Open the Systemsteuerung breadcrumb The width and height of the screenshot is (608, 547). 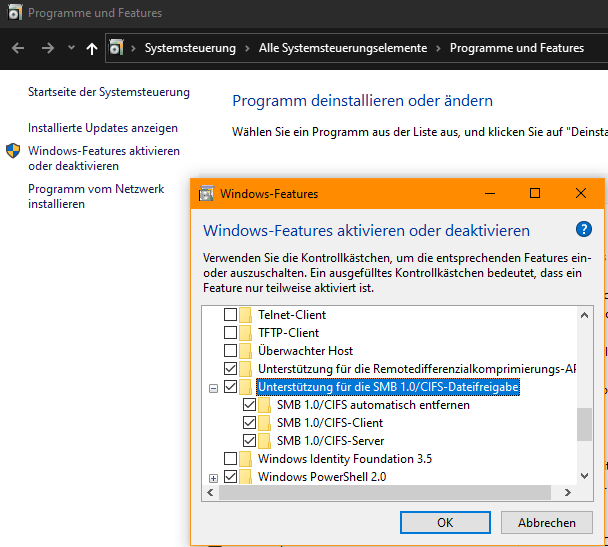[190, 48]
